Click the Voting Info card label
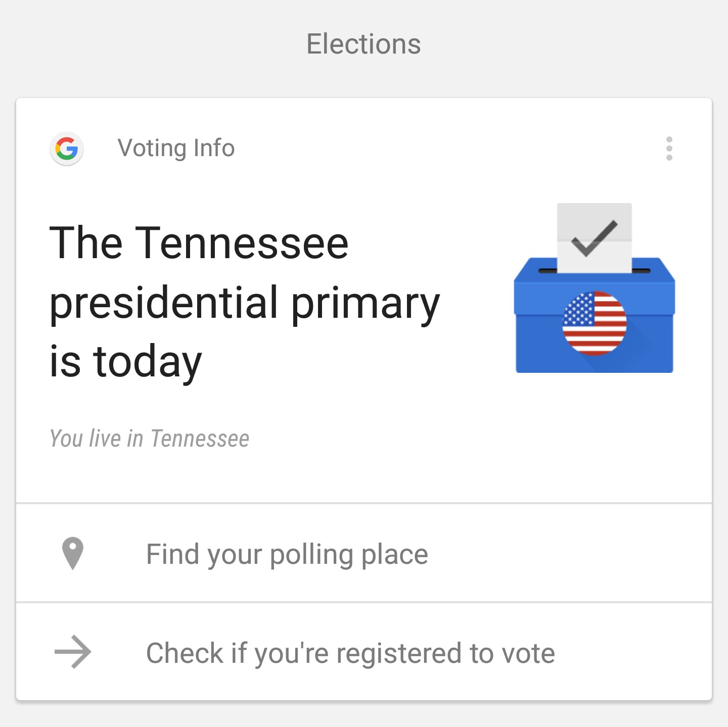Viewport: 728px width, 727px height. [176, 148]
